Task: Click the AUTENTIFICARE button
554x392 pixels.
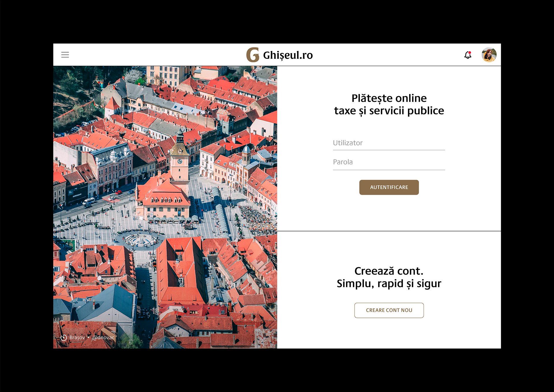Action: pyautogui.click(x=389, y=187)
